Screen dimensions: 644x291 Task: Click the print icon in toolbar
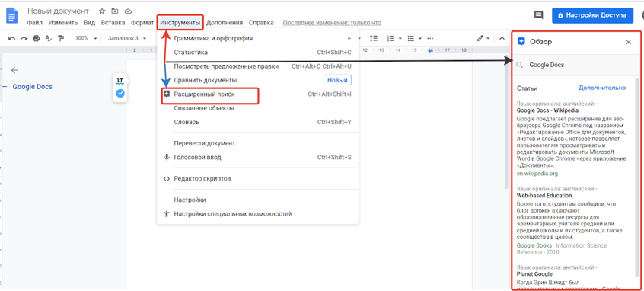pyautogui.click(x=36, y=38)
